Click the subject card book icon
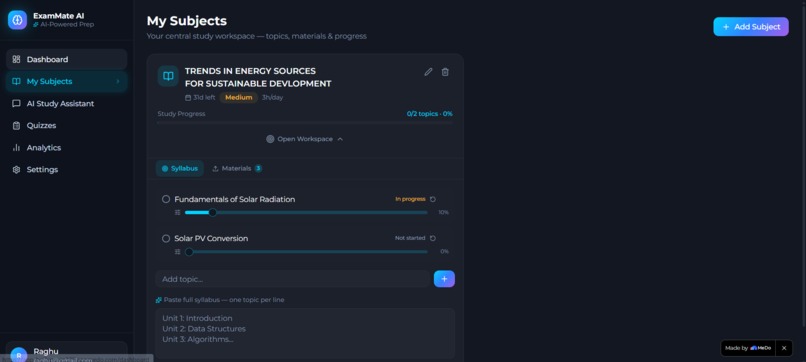 coord(168,76)
